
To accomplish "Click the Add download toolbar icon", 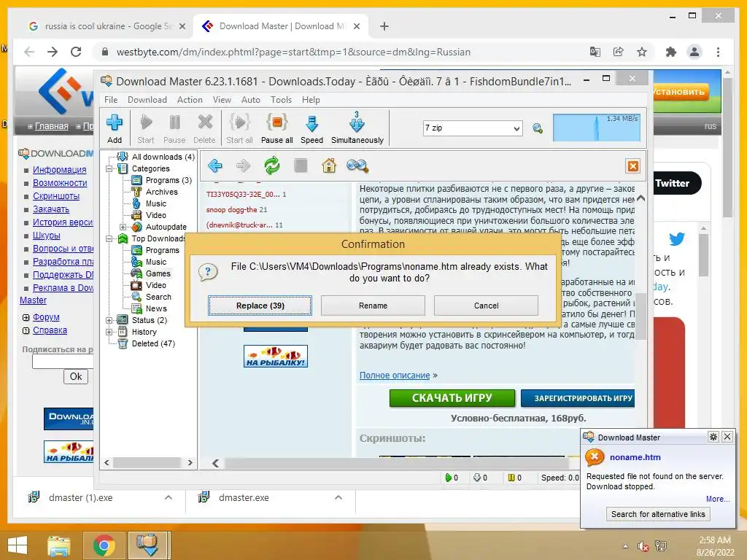I will tap(115, 128).
